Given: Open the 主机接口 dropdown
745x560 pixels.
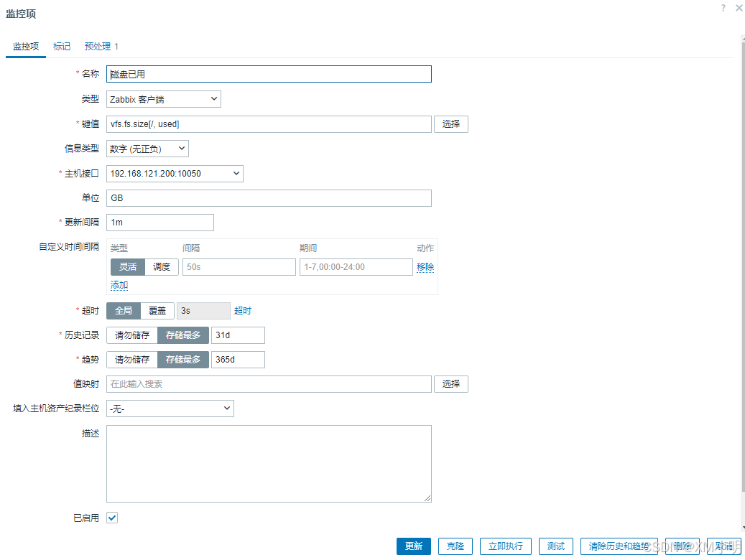Looking at the screenshot, I should [175, 174].
